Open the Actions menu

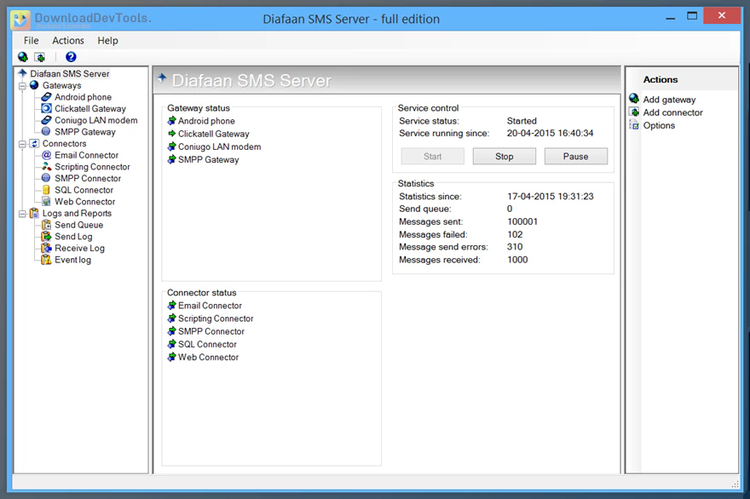[68, 41]
